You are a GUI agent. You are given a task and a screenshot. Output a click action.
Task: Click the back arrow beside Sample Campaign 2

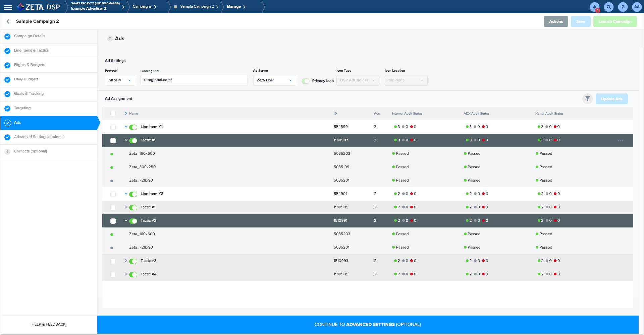point(8,21)
